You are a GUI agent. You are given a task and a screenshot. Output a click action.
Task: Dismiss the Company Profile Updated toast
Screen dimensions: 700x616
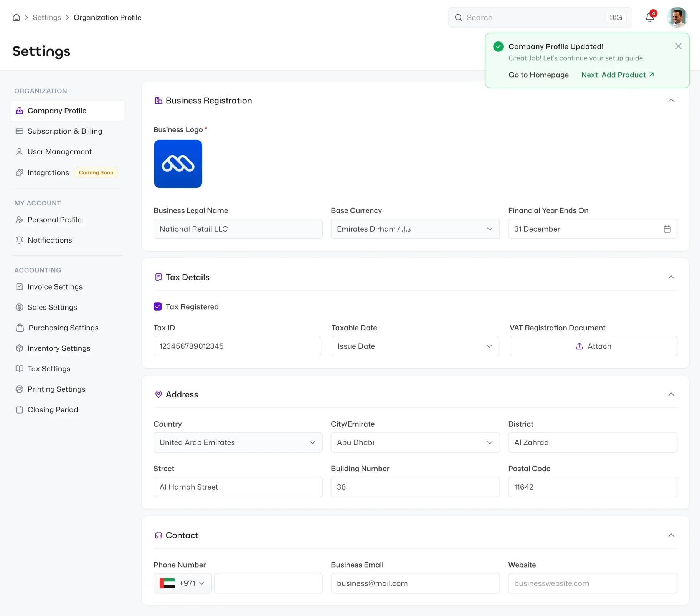[678, 46]
